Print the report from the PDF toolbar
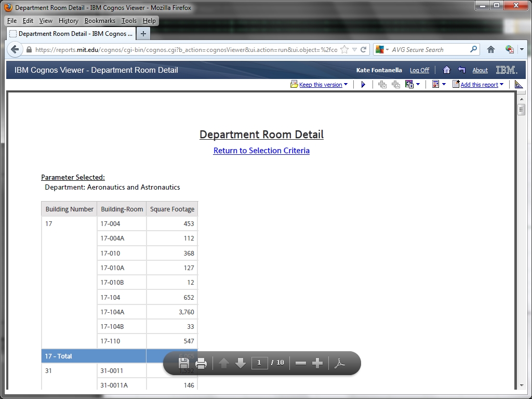This screenshot has height=399, width=532. [201, 363]
